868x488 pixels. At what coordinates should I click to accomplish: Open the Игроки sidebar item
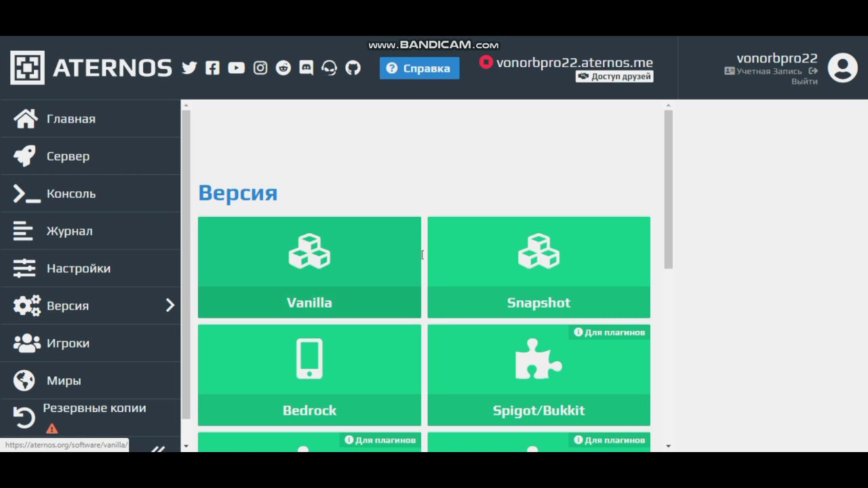tap(90, 343)
